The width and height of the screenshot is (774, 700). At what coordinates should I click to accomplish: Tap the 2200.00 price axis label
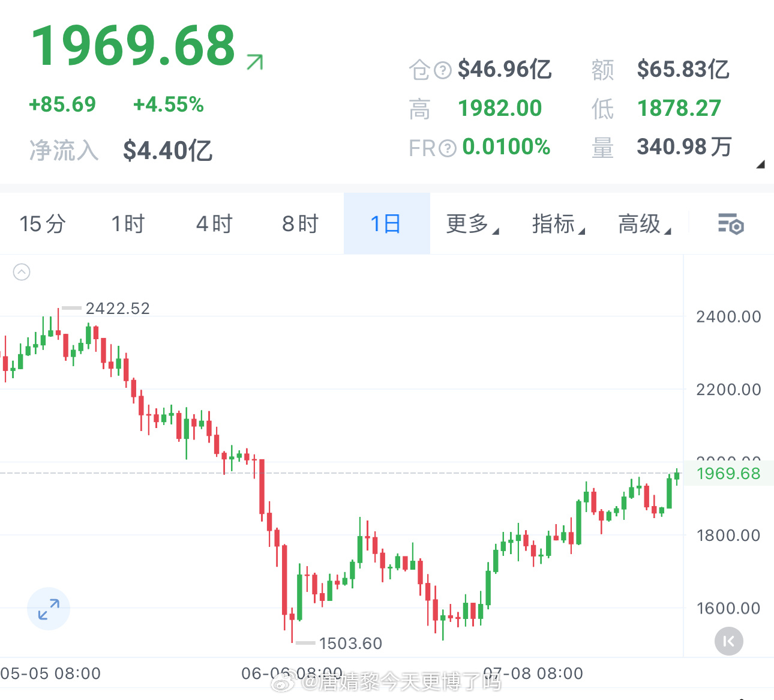point(728,390)
